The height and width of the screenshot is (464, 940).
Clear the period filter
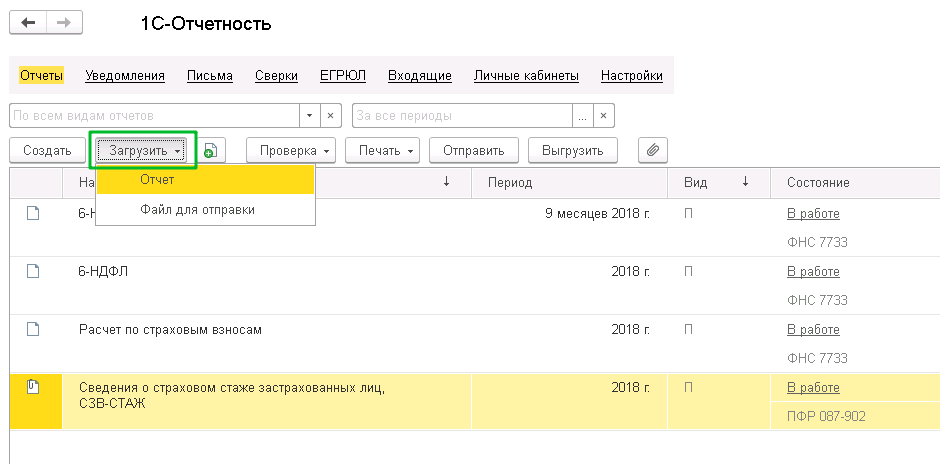[x=604, y=116]
